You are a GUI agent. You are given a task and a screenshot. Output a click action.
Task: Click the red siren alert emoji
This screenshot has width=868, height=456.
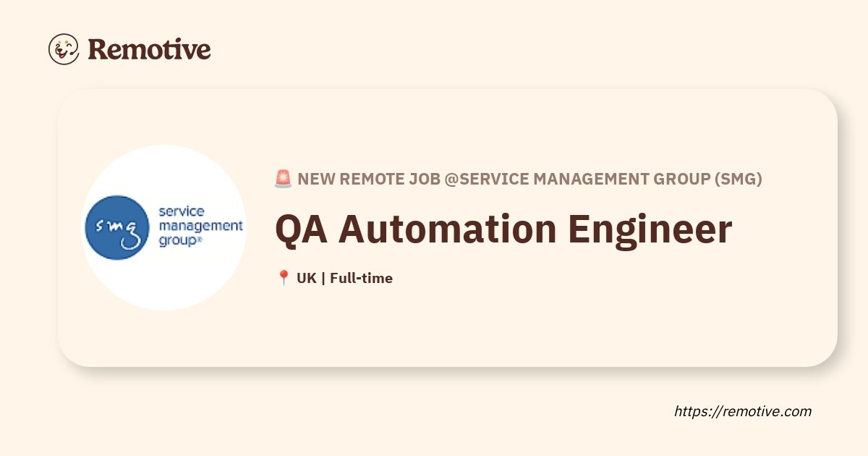point(283,179)
